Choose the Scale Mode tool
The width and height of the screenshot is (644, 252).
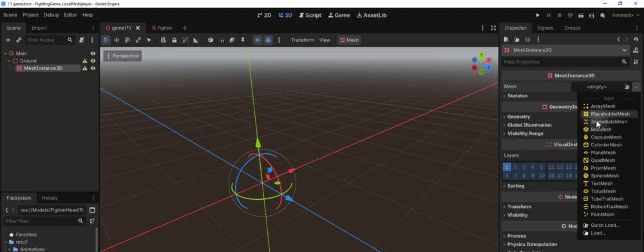[138, 40]
